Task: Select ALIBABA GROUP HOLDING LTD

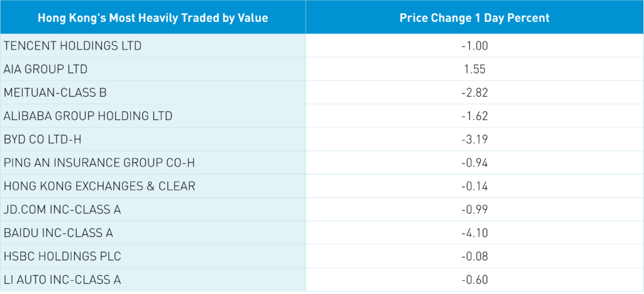Action: point(88,116)
